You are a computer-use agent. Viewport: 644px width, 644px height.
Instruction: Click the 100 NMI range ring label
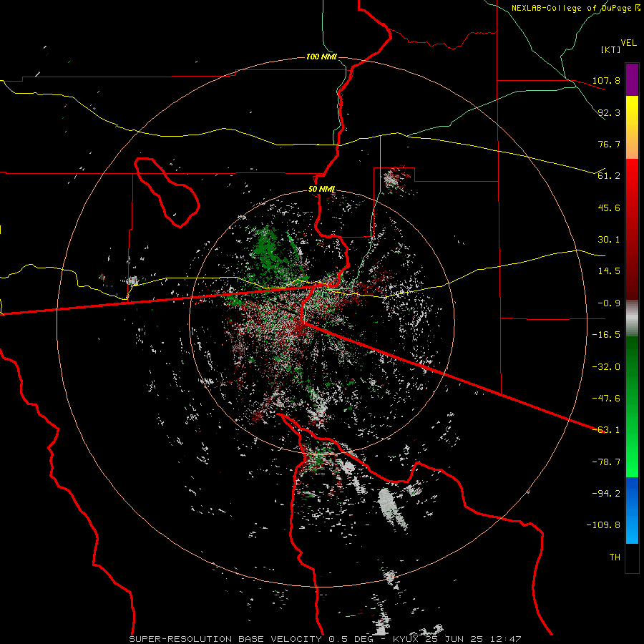click(321, 57)
